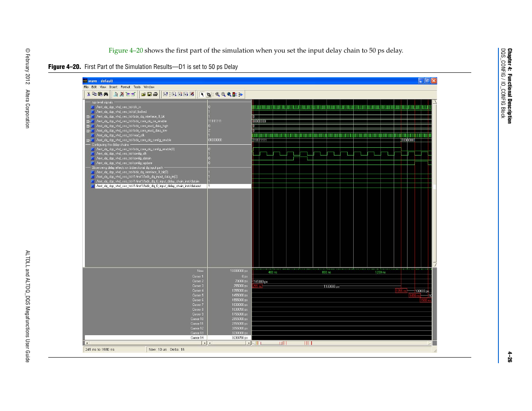The width and height of the screenshot is (532, 411).
Task: Open the Window menu
Action: [149, 87]
